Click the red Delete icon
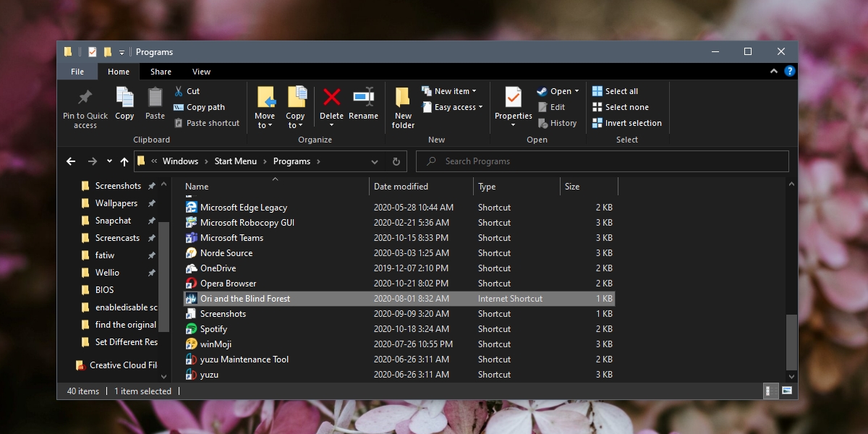This screenshot has height=434, width=868. pos(332,97)
